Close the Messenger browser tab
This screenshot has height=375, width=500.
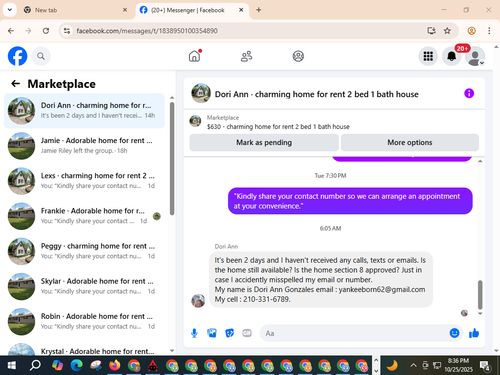(241, 10)
